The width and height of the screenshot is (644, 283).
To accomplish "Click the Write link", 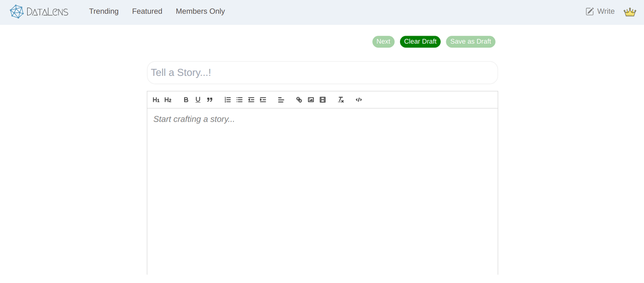I will [600, 11].
